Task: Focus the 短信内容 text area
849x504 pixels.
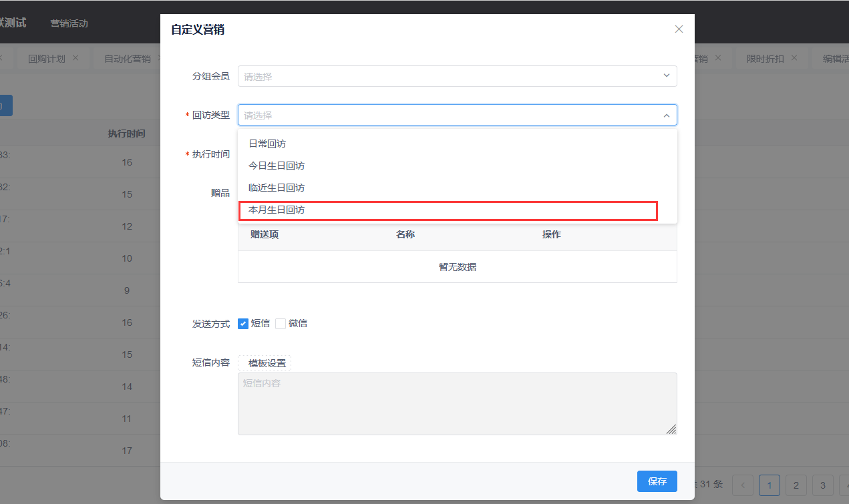Action: (x=457, y=404)
